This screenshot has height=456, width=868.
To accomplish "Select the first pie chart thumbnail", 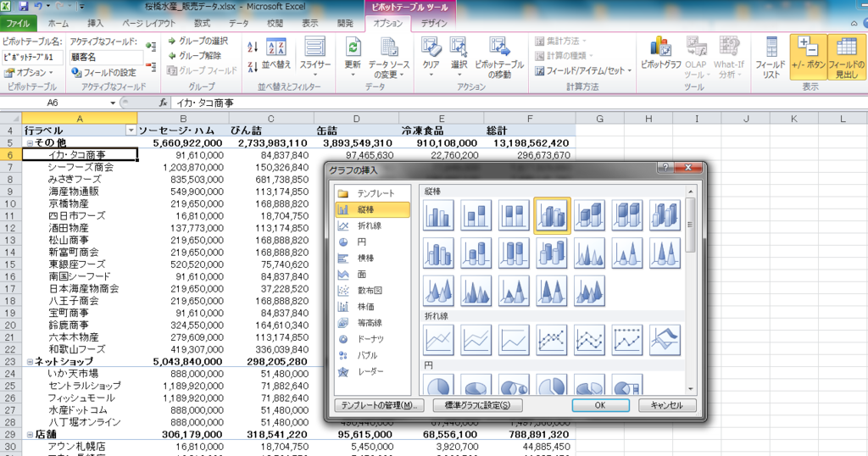I will coord(438,385).
